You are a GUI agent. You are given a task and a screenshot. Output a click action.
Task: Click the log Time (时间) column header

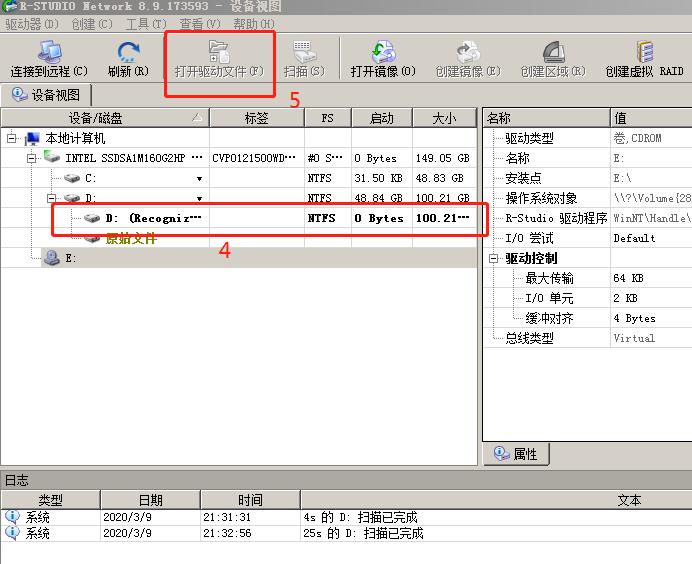pos(250,500)
